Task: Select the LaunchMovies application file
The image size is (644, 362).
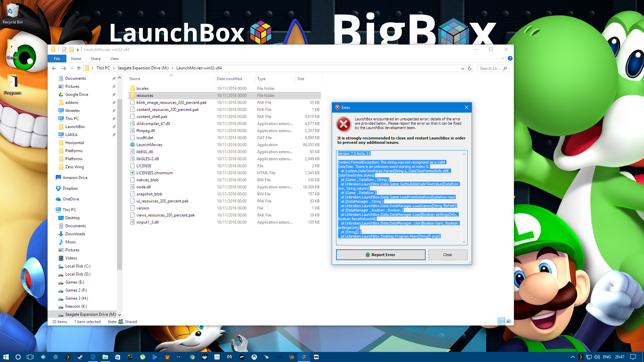Action: [x=149, y=145]
